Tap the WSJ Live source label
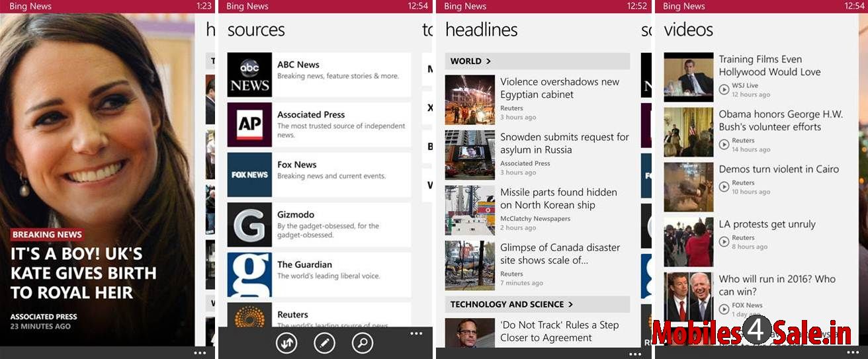Screen dimensions: 868x359 (745, 85)
